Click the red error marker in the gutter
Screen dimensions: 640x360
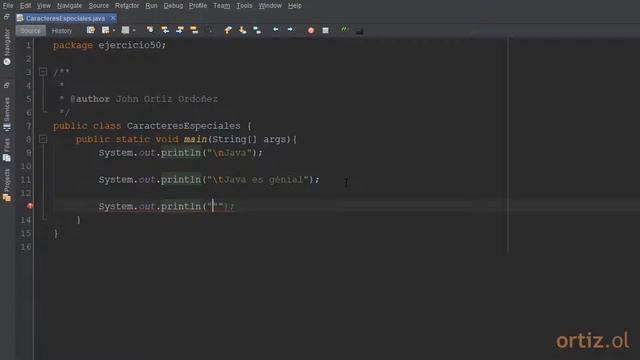click(30, 206)
